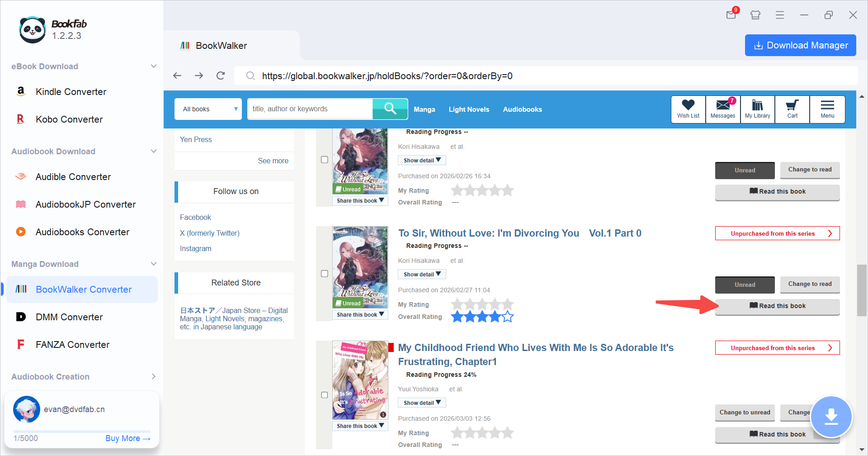This screenshot has width=868, height=456.
Task: Tick the checkbox beside the topmost book
Action: (324, 159)
